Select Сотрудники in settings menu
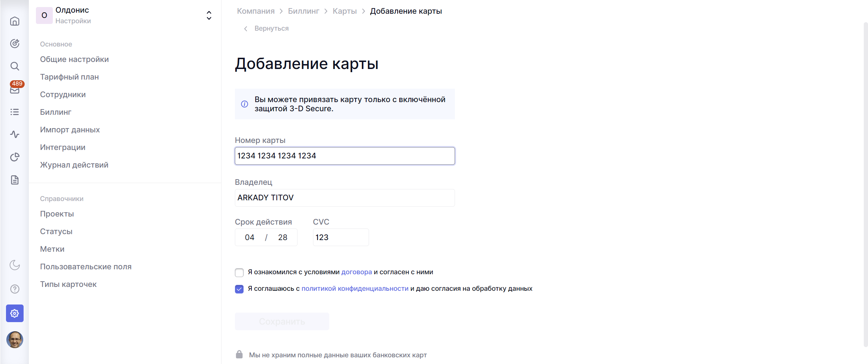The width and height of the screenshot is (868, 364). point(63,94)
